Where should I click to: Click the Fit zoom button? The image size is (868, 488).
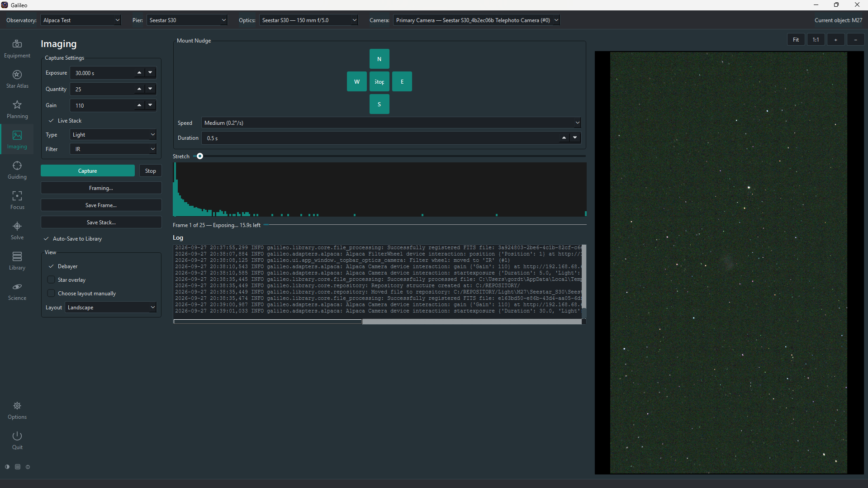click(x=796, y=40)
